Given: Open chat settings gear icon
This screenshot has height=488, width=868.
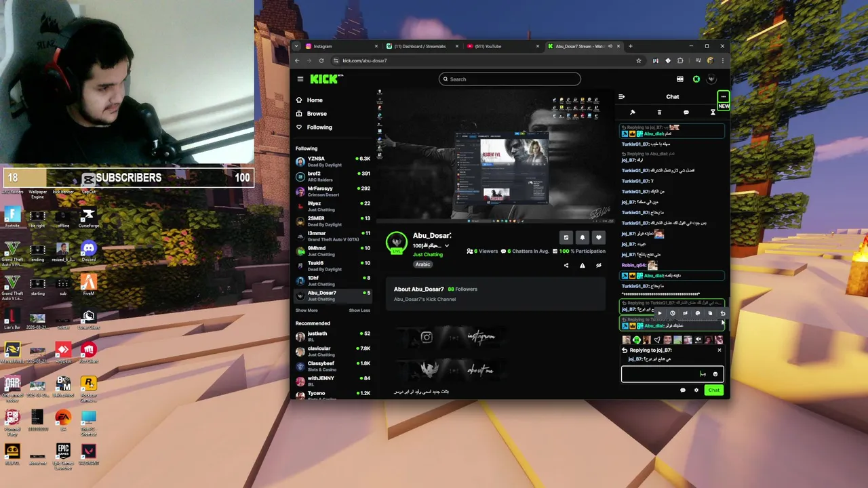Looking at the screenshot, I should (696, 390).
